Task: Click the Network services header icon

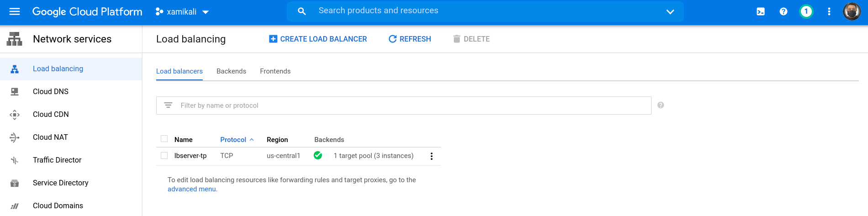Action: [15, 39]
